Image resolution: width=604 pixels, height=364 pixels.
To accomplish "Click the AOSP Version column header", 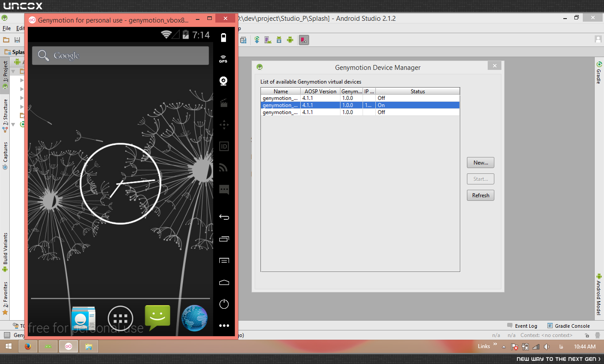I will tap(321, 92).
